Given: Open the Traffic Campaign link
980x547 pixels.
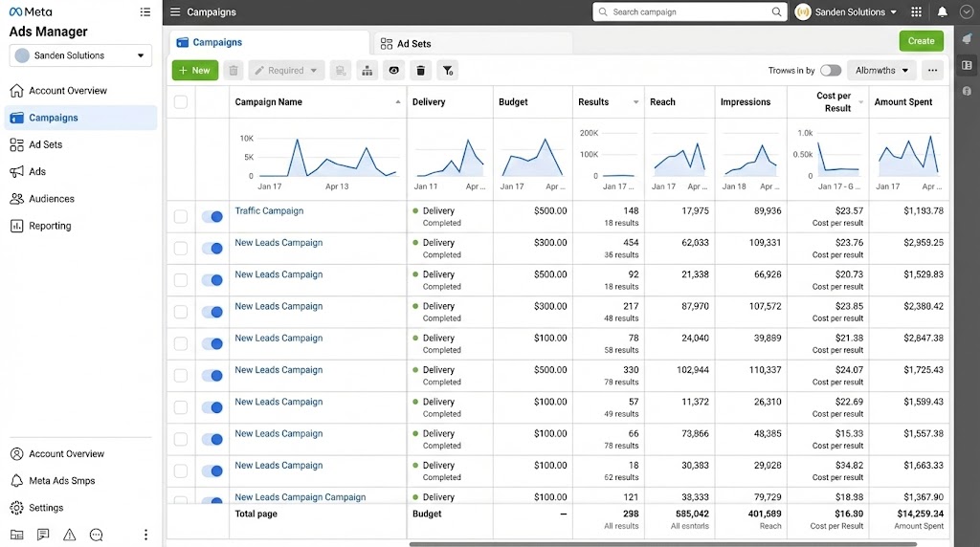Looking at the screenshot, I should 269,211.
